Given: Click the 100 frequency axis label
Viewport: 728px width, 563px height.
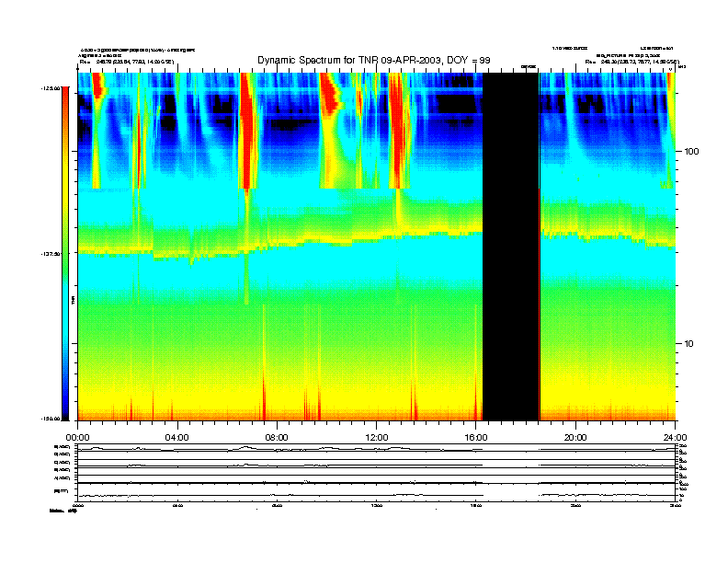Looking at the screenshot, I should [x=691, y=152].
